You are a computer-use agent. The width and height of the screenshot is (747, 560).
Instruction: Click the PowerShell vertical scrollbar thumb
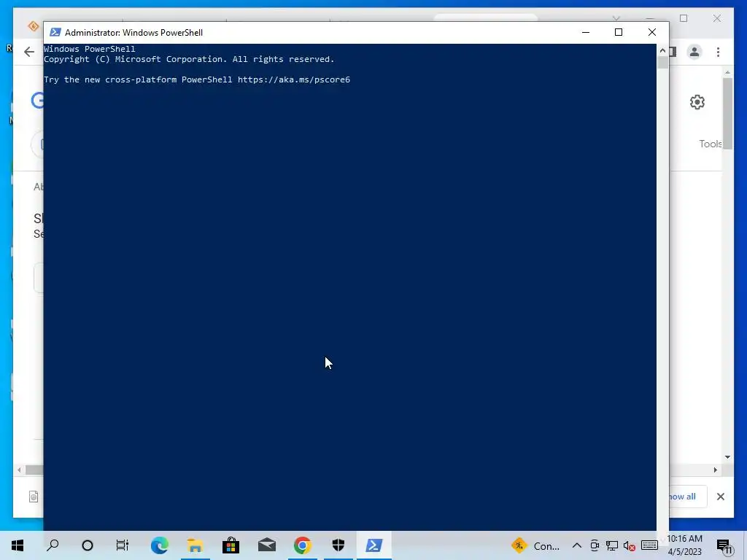tap(662, 63)
